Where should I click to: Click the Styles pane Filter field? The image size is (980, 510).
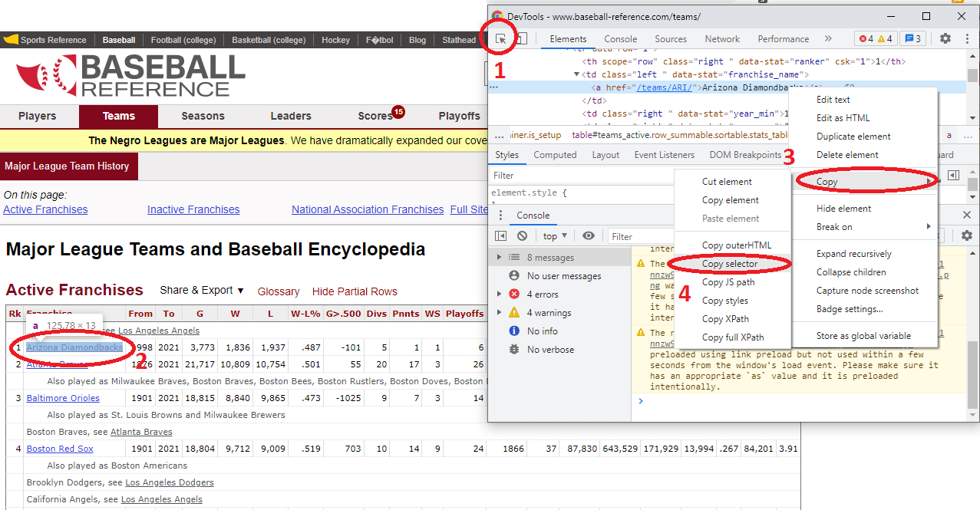(x=582, y=176)
